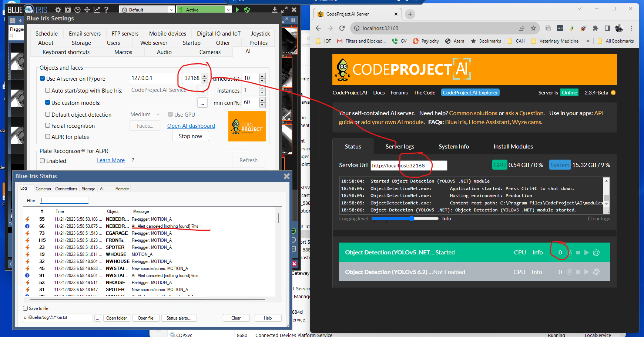
Task: Enable ALPR for plates checkbox
Action: 48,137
